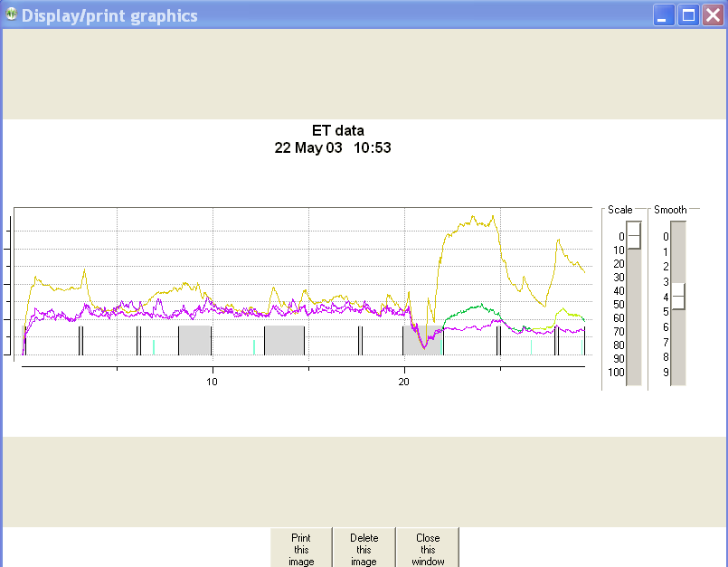728x567 pixels.
Task: Click the Smooth slider thumb
Action: pyautogui.click(x=677, y=297)
